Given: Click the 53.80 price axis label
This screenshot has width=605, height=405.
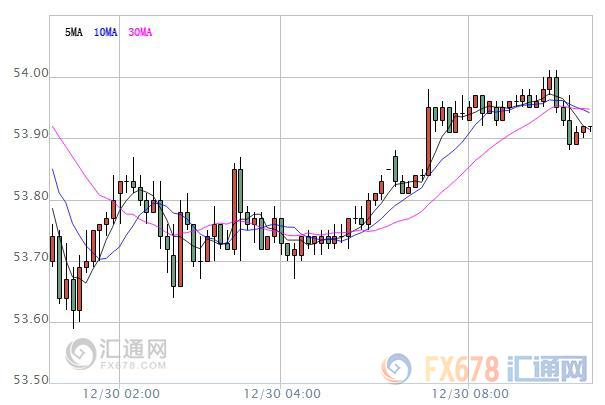Looking at the screenshot, I should pos(31,196).
